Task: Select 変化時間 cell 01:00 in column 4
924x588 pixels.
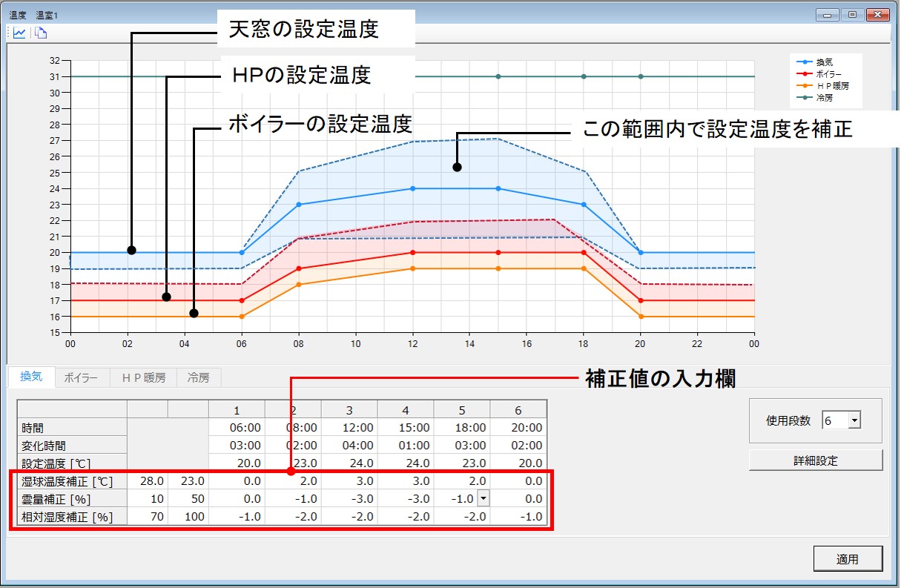Action: pos(406,446)
